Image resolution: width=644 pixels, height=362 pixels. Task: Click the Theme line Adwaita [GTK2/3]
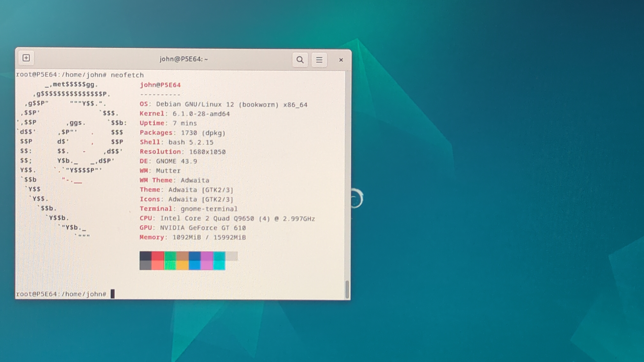[x=187, y=190]
